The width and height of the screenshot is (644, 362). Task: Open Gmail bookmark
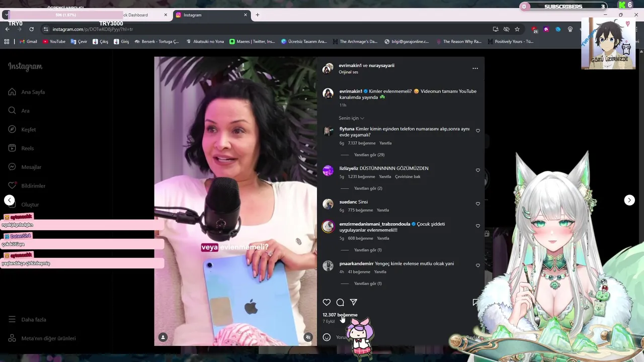click(28, 42)
